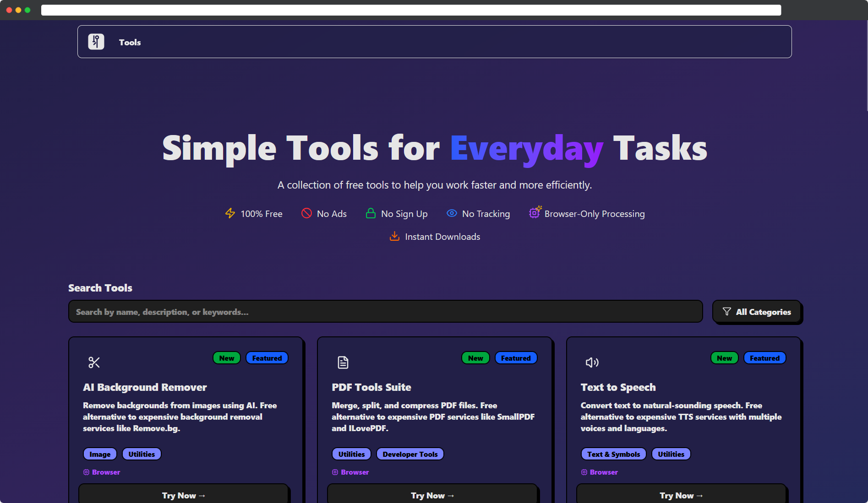
Task: Click the speaker icon on Text to Speech
Action: click(x=592, y=362)
